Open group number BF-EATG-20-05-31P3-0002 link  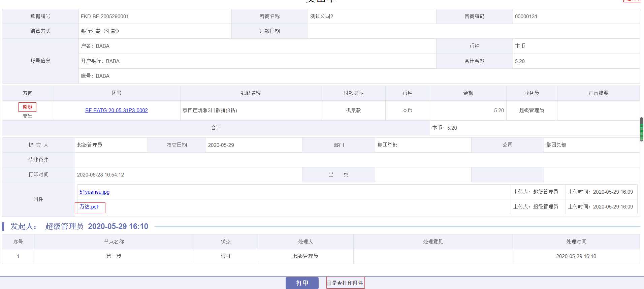click(x=117, y=110)
